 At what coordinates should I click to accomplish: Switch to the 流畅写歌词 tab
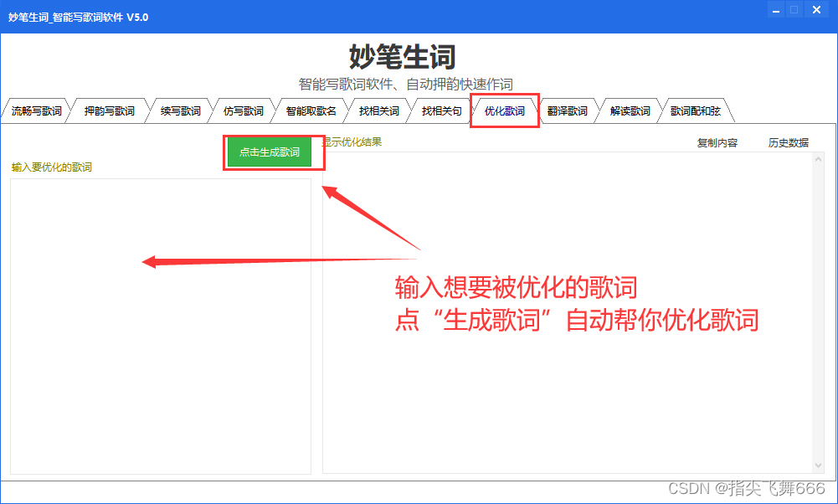(x=36, y=111)
